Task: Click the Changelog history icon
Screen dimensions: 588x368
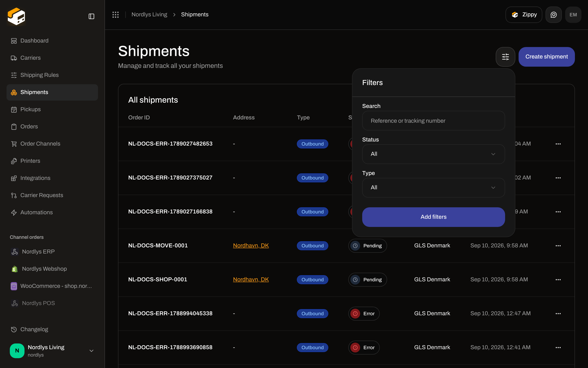Action: click(14, 329)
